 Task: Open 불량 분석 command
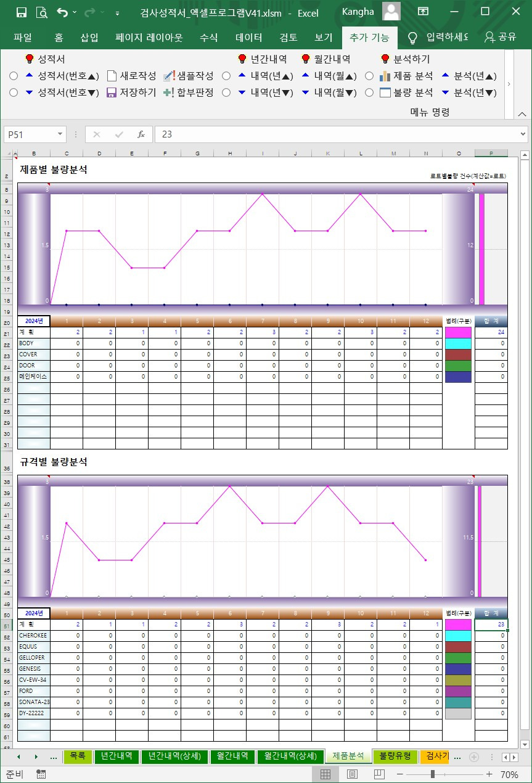point(406,93)
